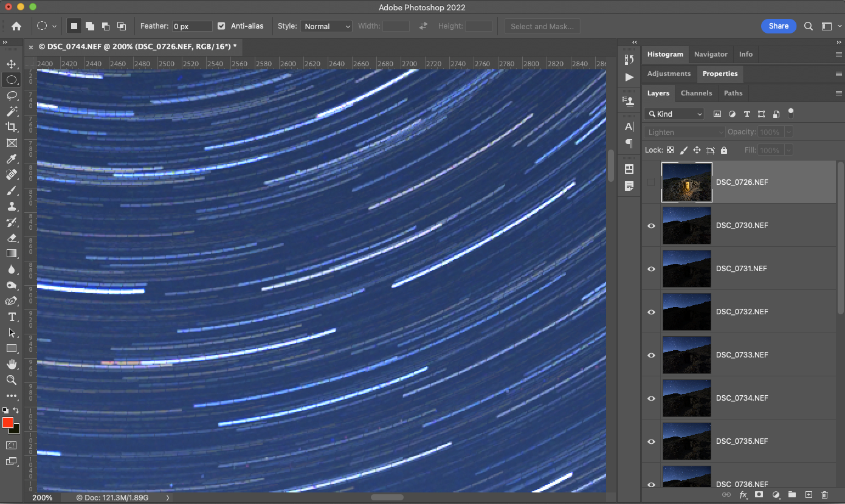
Task: Click the DSC_0732.NEF layer thumbnail
Action: click(686, 312)
